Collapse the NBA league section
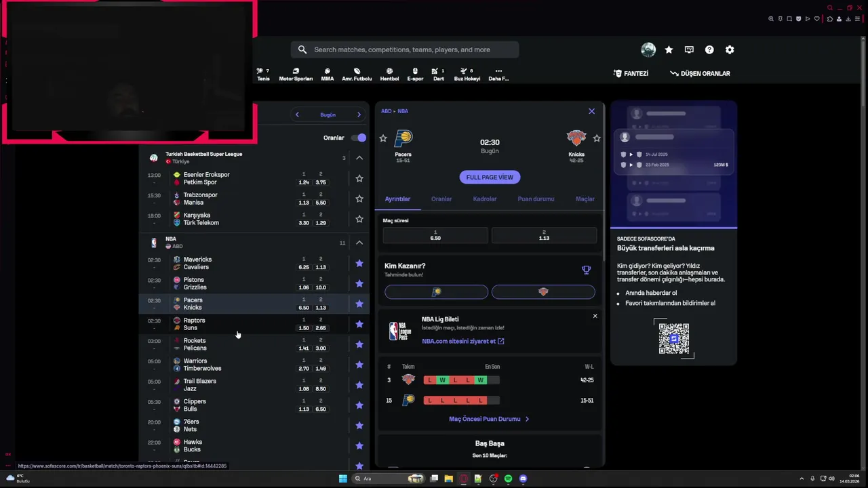 359,243
